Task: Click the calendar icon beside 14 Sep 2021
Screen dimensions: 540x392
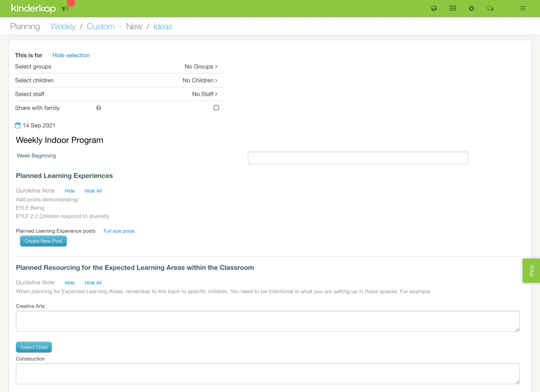Action: pos(18,125)
